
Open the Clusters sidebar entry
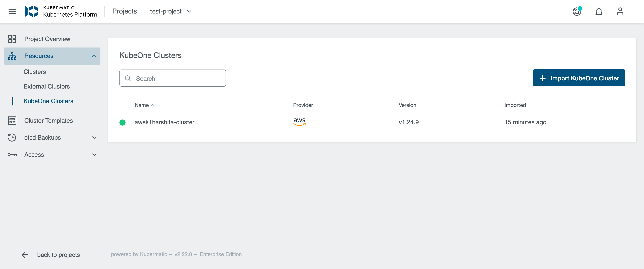[x=35, y=72]
